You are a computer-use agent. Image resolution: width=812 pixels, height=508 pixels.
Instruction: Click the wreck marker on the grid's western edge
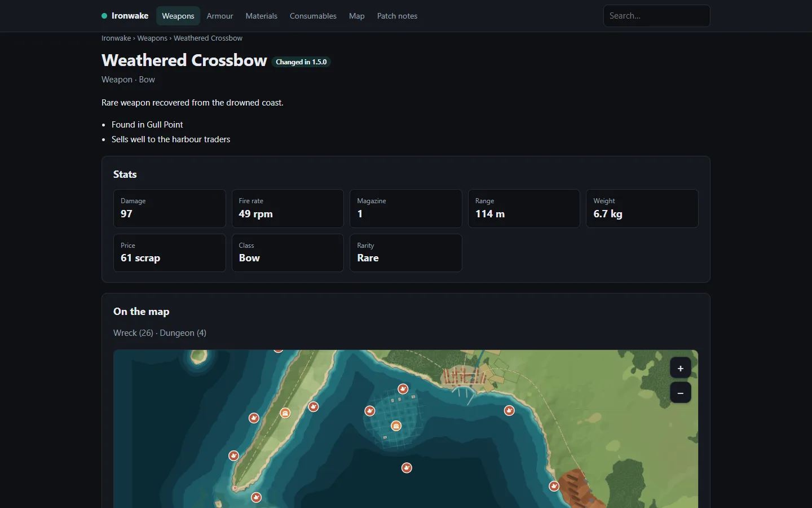370,411
